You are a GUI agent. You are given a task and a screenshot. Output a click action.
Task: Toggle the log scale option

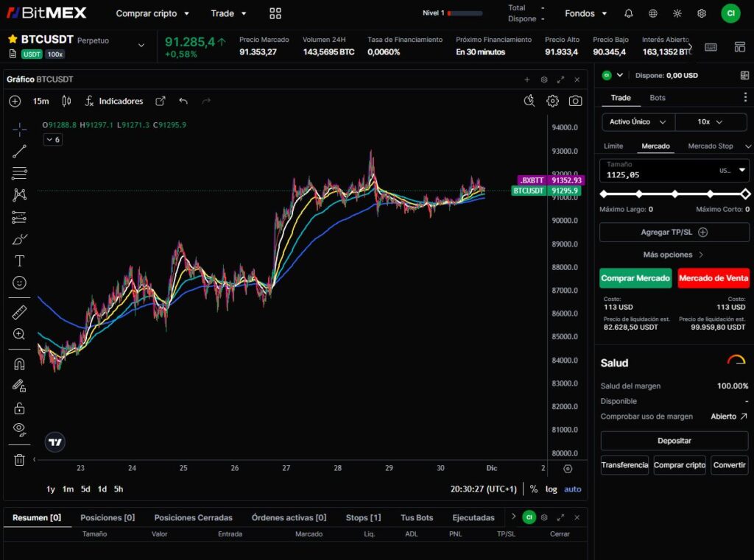[x=551, y=489]
